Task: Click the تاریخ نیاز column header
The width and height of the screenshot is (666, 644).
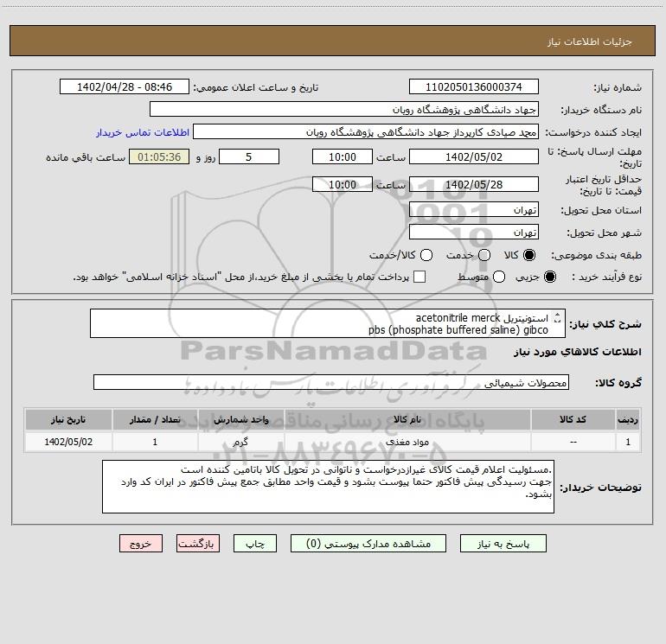Action: [68, 419]
